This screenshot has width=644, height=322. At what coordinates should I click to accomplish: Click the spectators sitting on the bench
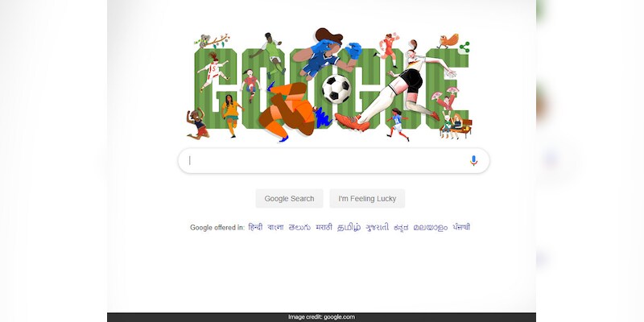[456, 126]
